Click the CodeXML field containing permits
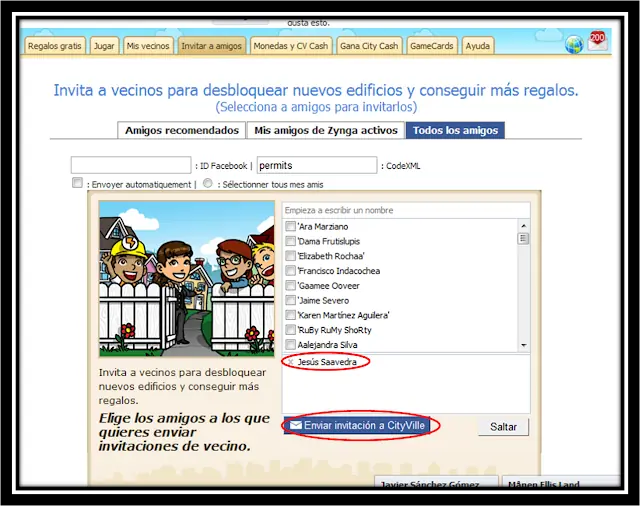Screen dimensions: 640x506 click(x=317, y=165)
